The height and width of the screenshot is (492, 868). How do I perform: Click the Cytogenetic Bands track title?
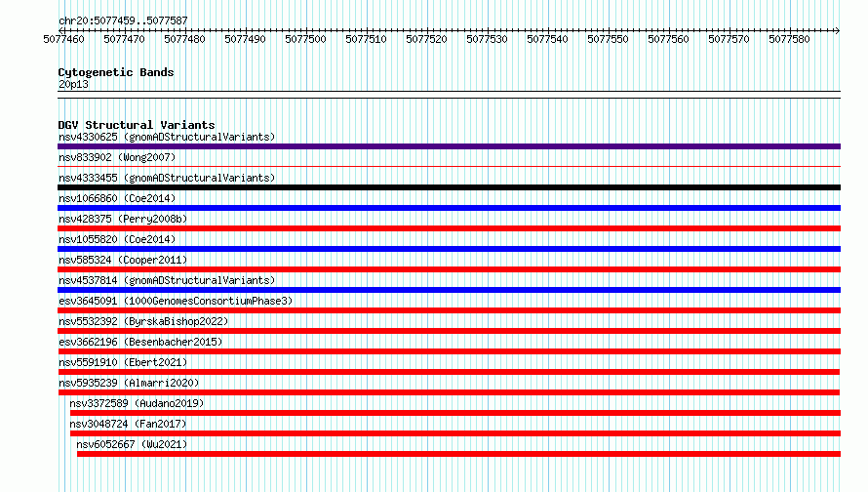(x=116, y=72)
